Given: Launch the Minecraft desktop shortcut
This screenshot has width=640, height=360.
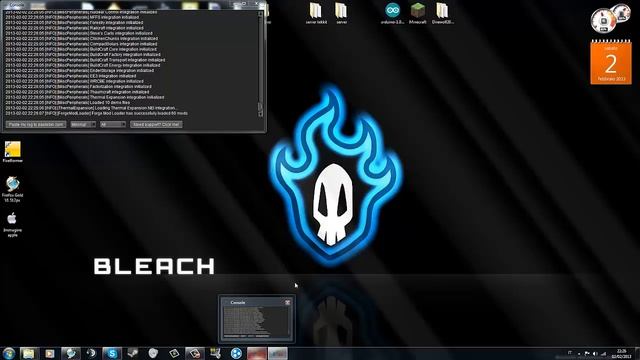Looking at the screenshot, I should click(x=418, y=13).
